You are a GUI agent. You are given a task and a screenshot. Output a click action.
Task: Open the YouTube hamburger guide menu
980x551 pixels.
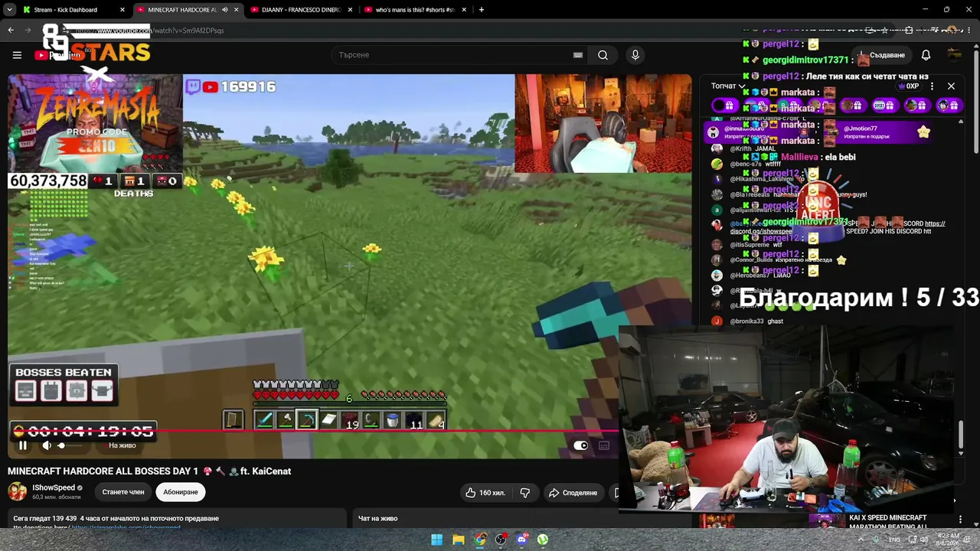(17, 55)
